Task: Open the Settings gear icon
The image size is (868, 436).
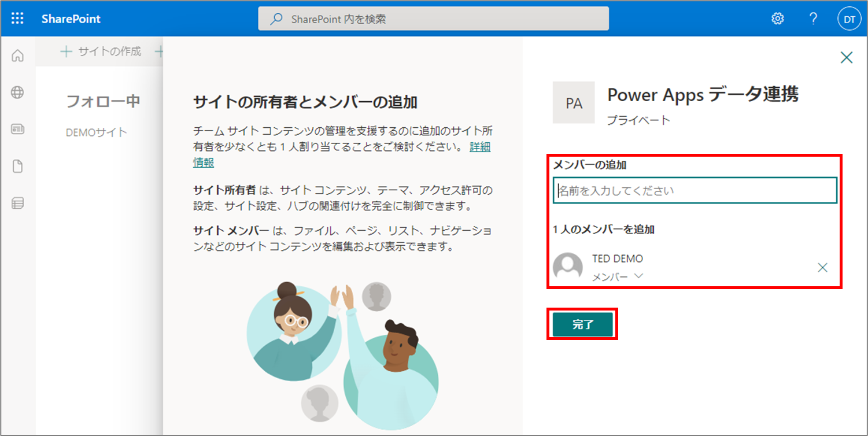Action: coord(777,19)
